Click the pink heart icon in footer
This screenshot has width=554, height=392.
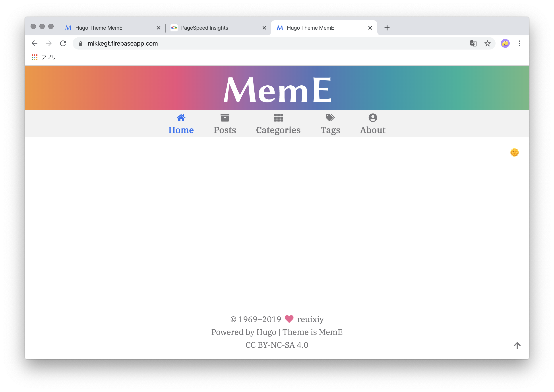pyautogui.click(x=289, y=319)
